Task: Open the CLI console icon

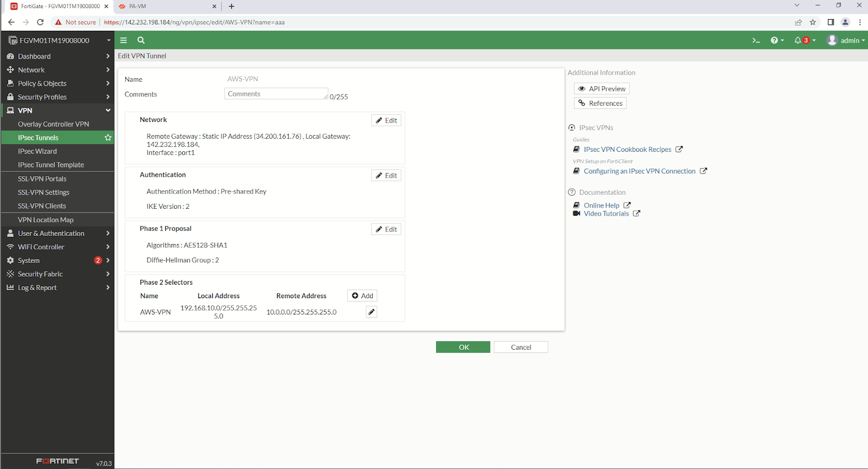Action: [x=756, y=40]
